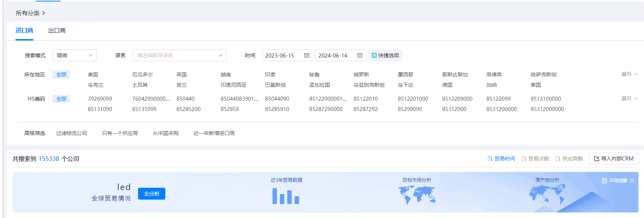Toggle the 从中国采购 filter
Image resolution: width=644 pixels, height=218 pixels.
[165, 133]
